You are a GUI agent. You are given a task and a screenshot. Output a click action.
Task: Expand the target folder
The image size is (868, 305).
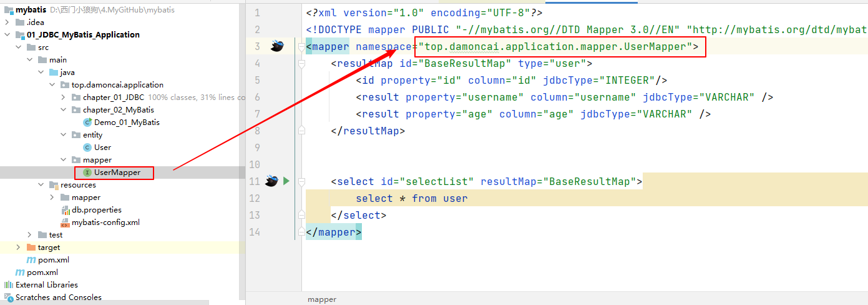[x=18, y=247]
